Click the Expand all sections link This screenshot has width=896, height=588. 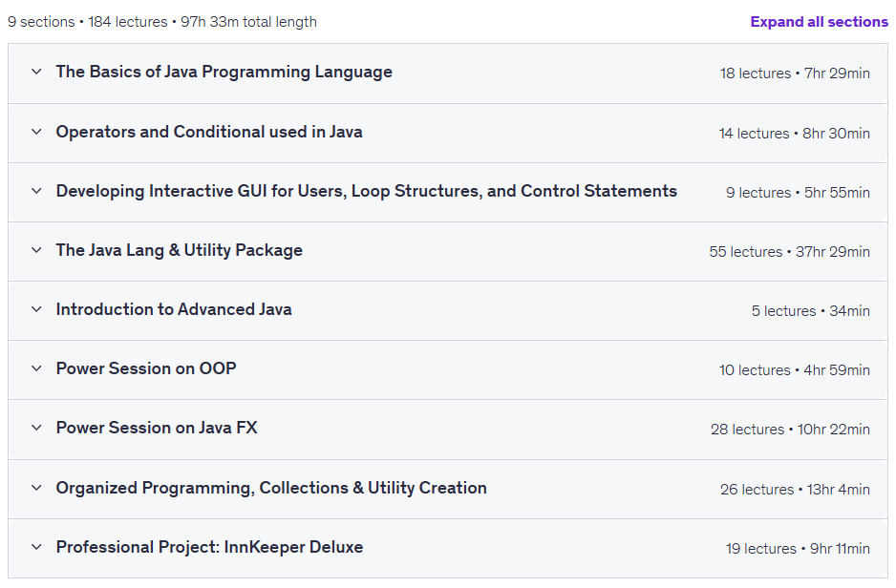tap(819, 22)
